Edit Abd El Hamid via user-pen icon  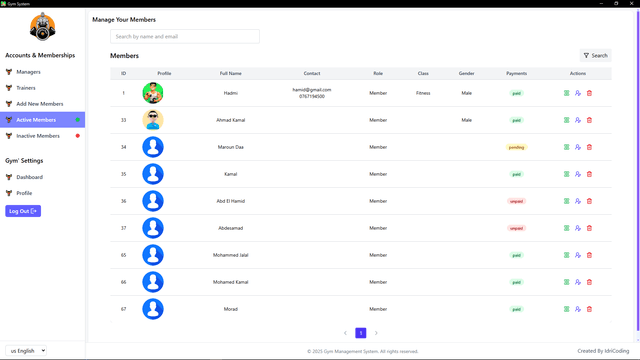[x=578, y=201]
